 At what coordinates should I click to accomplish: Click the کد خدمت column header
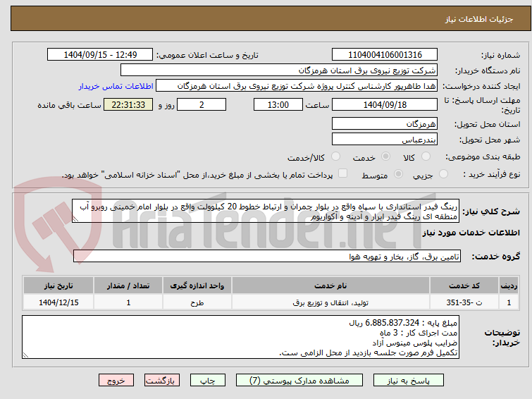[x=464, y=286]
